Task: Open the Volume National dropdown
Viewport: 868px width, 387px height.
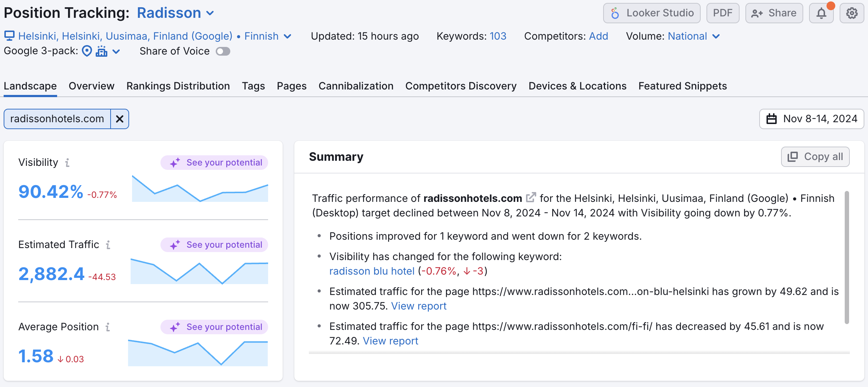Action: [694, 36]
